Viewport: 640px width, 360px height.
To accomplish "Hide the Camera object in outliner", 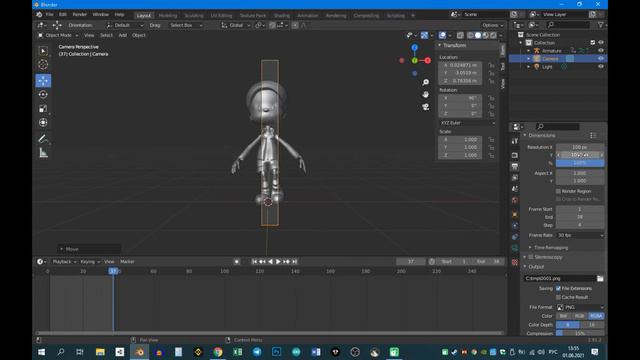I will [601, 58].
